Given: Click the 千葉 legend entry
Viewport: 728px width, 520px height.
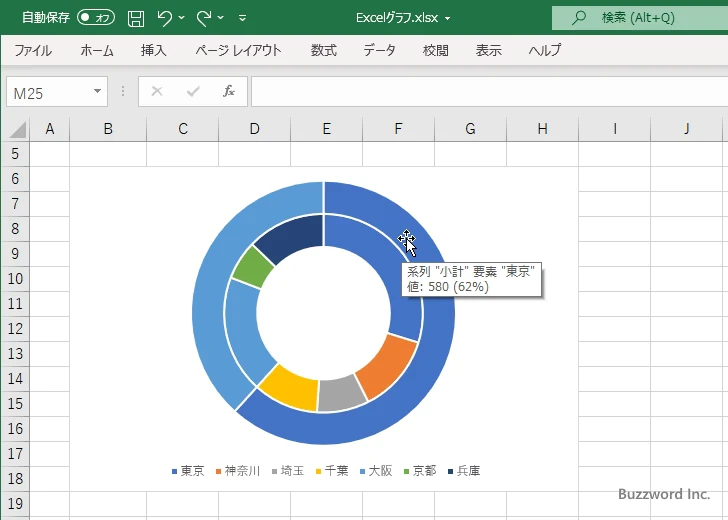Looking at the screenshot, I should [x=332, y=471].
